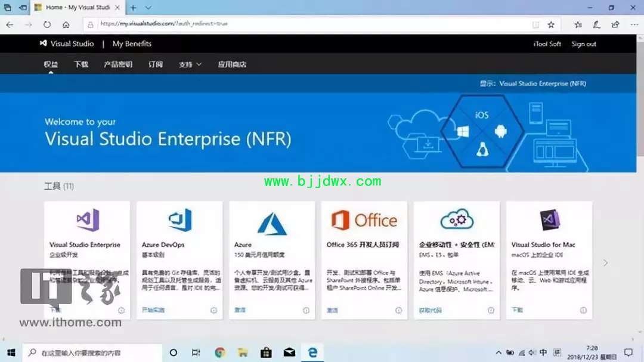Open a new browser tab
The image size is (644, 362).
(x=133, y=7)
